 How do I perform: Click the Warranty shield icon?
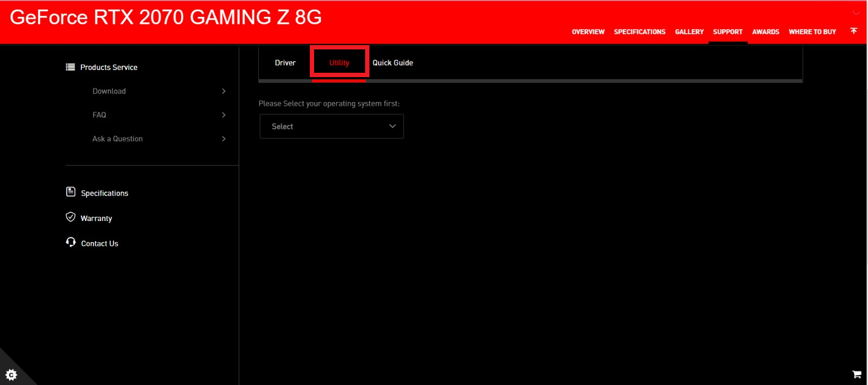pyautogui.click(x=71, y=217)
